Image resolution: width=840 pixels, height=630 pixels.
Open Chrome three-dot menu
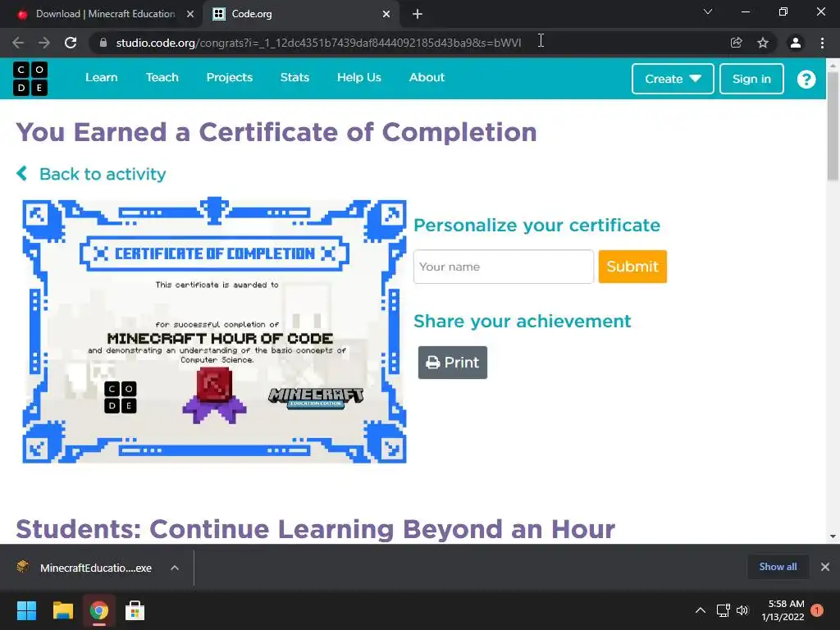click(822, 43)
